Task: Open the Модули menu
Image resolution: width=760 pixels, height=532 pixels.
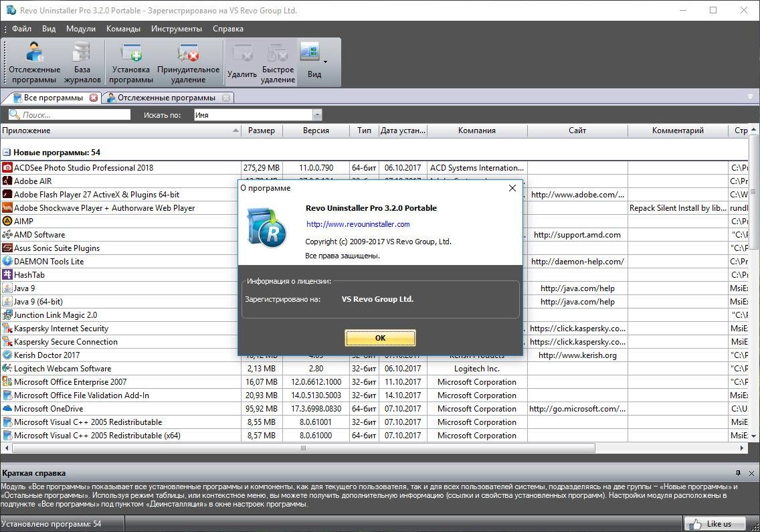Action: tap(81, 29)
